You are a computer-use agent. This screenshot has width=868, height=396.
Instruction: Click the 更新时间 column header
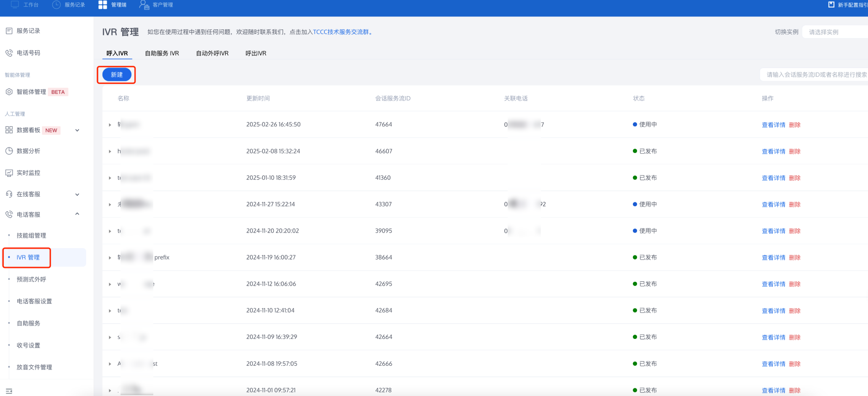(x=258, y=98)
